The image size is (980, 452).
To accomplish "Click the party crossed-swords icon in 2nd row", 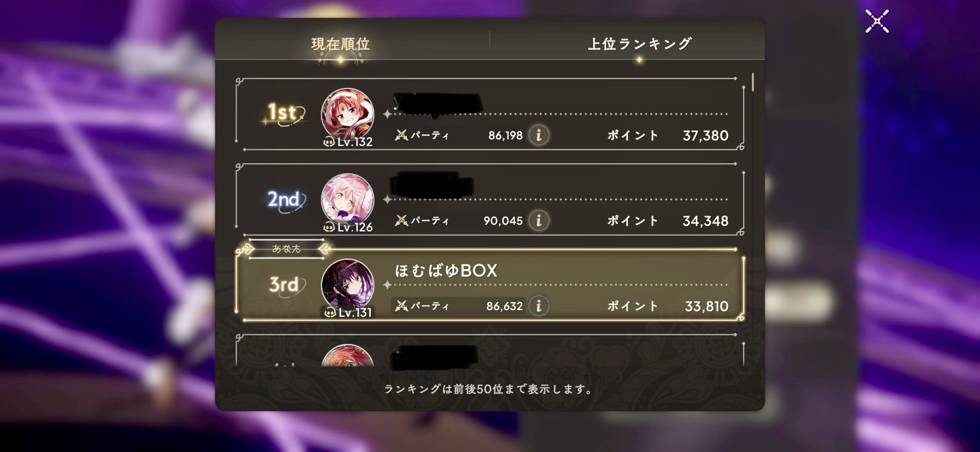I will tap(401, 220).
